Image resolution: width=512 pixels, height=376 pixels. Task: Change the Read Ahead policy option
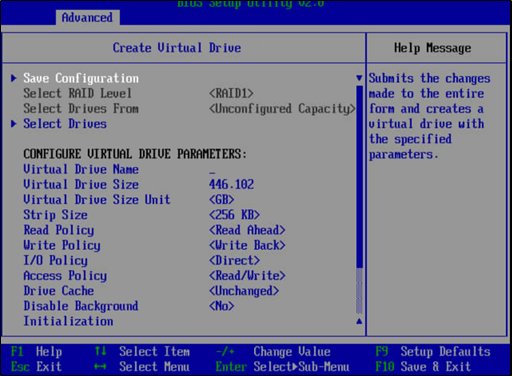coord(247,230)
